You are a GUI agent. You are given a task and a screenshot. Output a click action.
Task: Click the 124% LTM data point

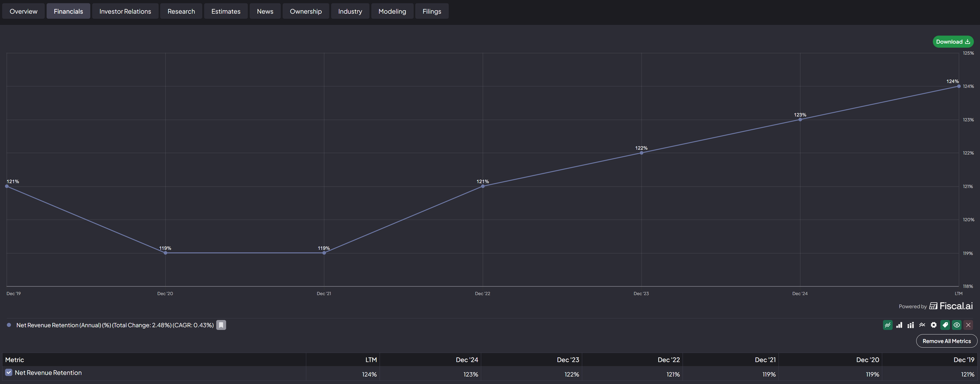point(958,86)
